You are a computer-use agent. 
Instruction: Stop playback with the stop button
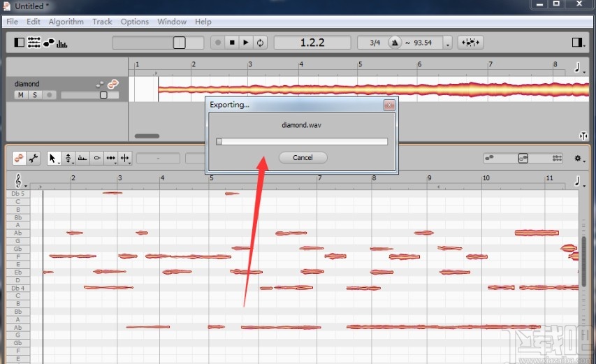click(232, 42)
